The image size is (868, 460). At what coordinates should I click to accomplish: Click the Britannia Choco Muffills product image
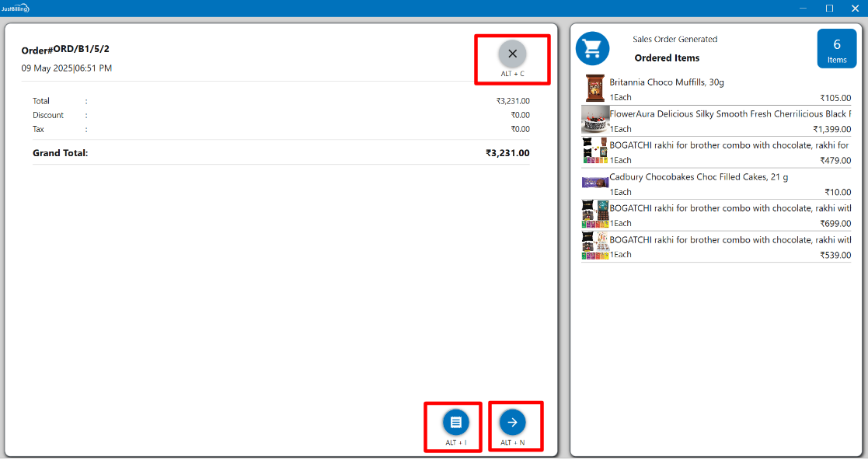(x=595, y=89)
